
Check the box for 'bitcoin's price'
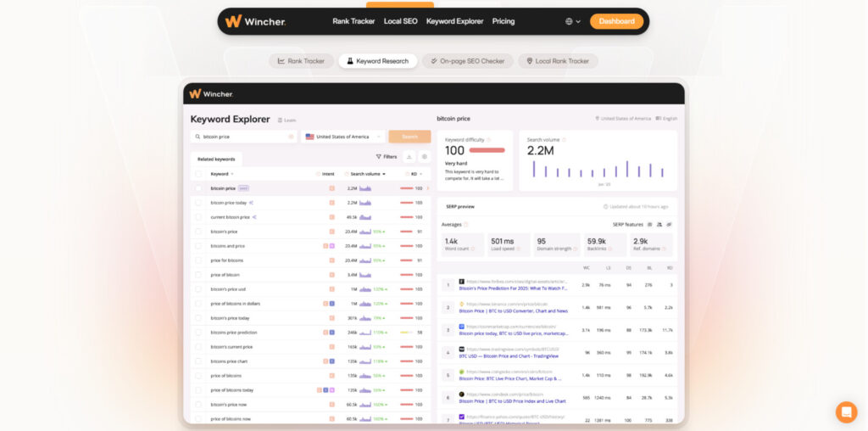click(x=198, y=232)
